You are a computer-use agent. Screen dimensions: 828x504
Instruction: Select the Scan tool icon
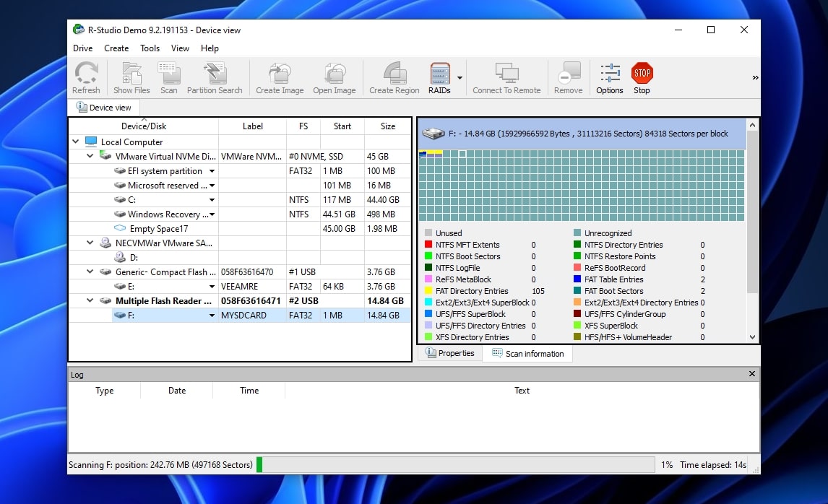tap(168, 77)
